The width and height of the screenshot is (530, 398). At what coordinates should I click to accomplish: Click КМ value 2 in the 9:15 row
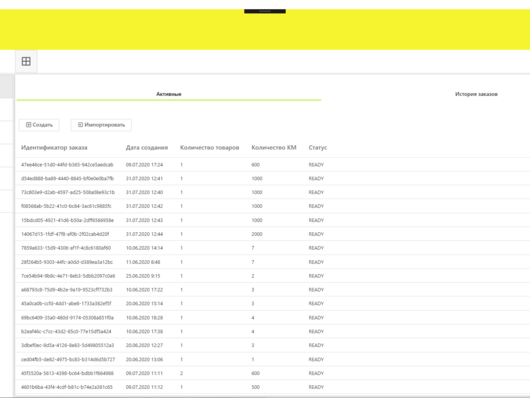(253, 276)
